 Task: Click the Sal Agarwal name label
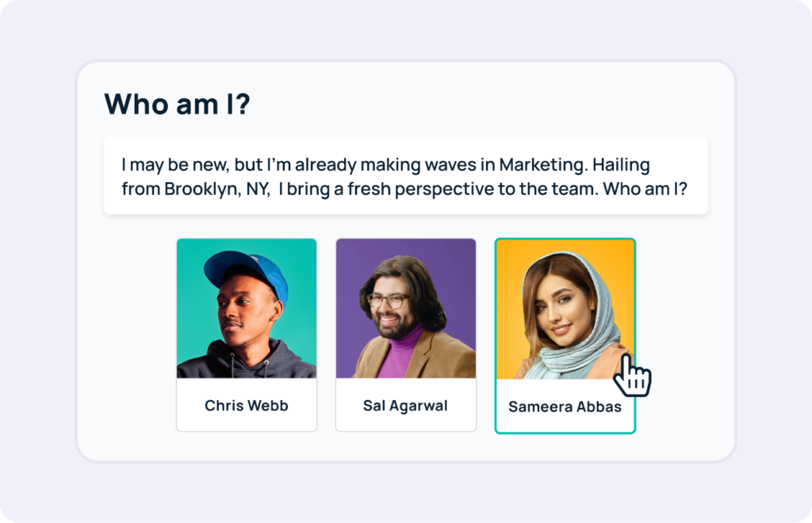[x=405, y=406]
